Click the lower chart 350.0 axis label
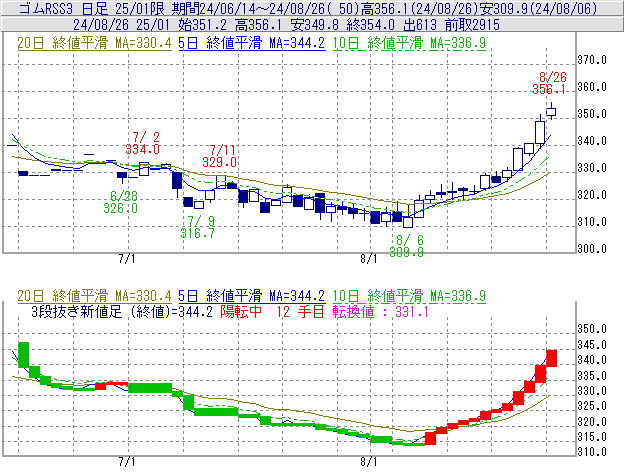 coord(592,329)
